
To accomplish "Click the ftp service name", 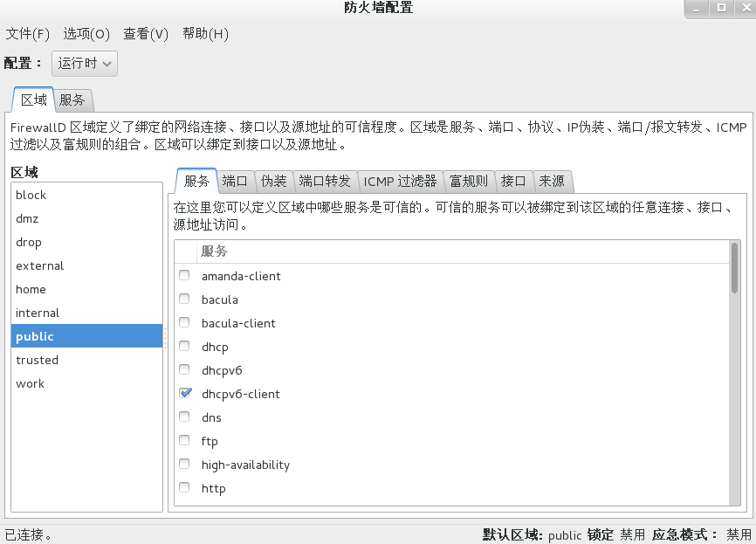I will click(x=210, y=441).
